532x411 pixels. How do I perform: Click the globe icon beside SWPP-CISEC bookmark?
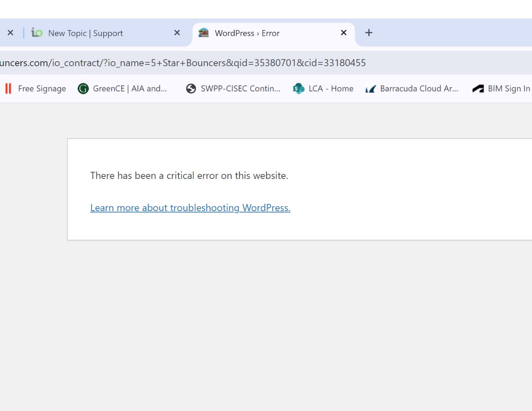191,89
